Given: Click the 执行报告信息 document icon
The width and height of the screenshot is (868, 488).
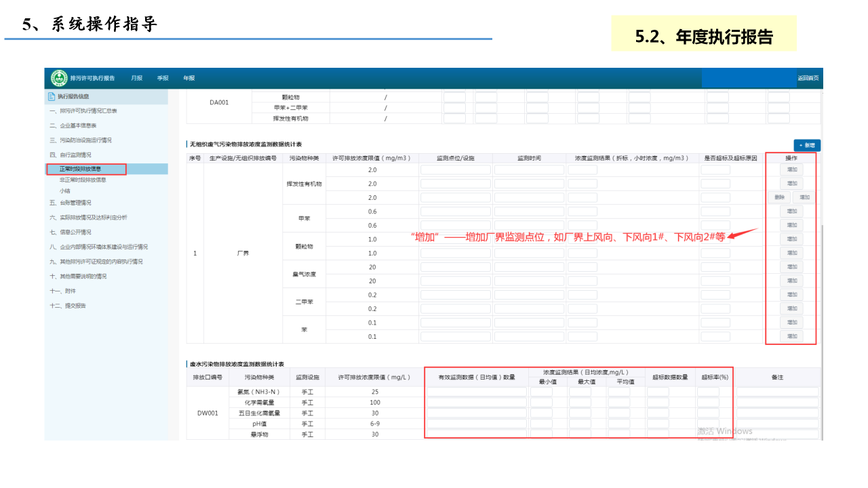Looking at the screenshot, I should pyautogui.click(x=52, y=97).
